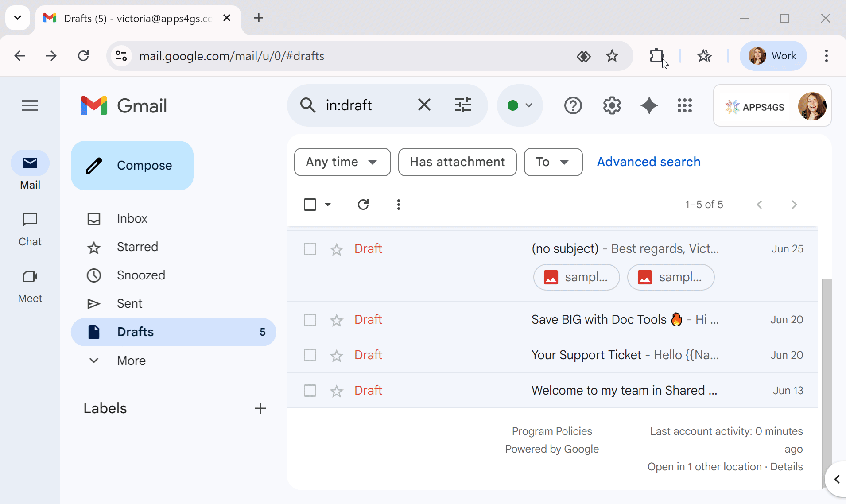This screenshot has height=504, width=846.
Task: Refresh the drafts list
Action: point(363,205)
